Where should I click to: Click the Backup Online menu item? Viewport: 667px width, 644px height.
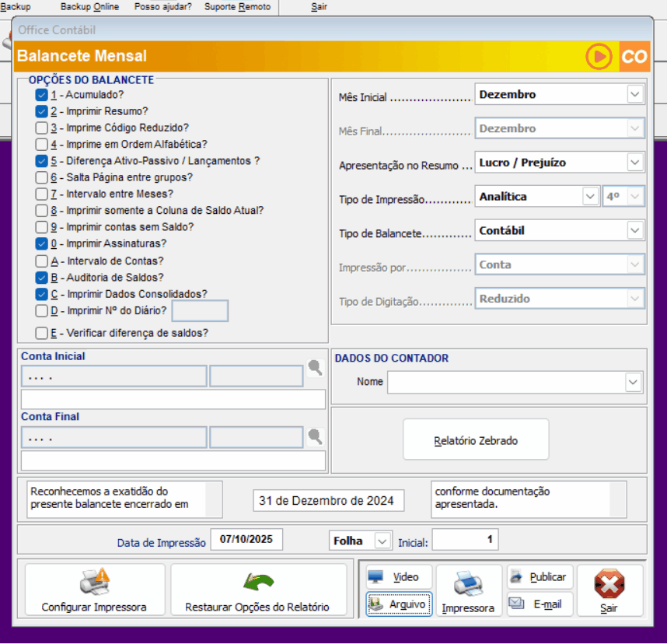point(89,7)
